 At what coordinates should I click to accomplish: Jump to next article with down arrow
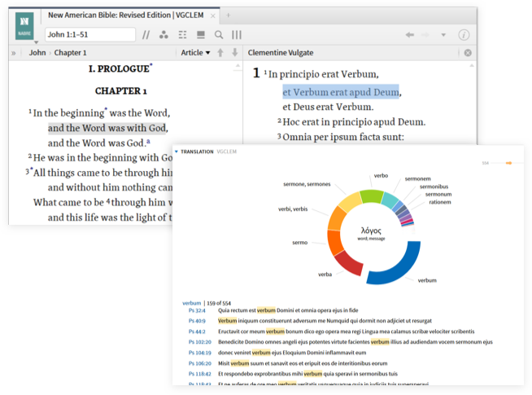click(x=235, y=53)
